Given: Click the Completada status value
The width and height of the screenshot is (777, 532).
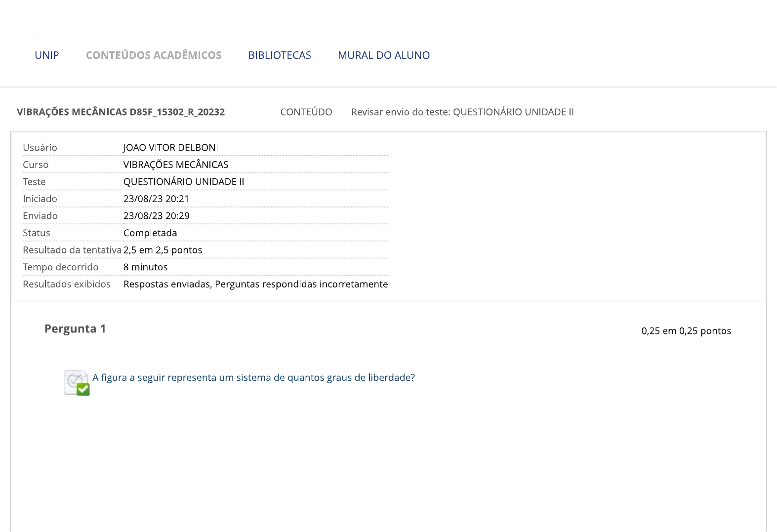Looking at the screenshot, I should coord(150,233).
